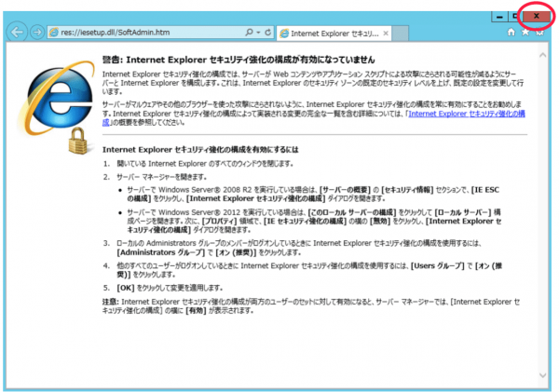The image size is (559, 392).
Task: Click step 2 text サーバー マネージャーを開きます
Action: coord(161,177)
